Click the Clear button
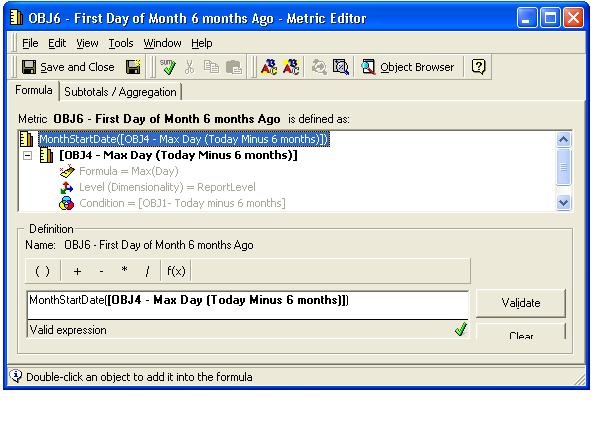This screenshot has width=593, height=445. [x=521, y=332]
